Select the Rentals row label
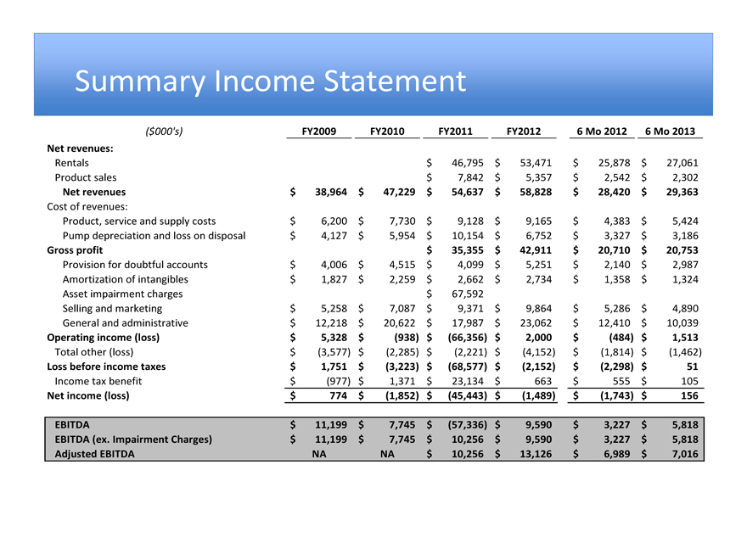747x560 pixels. 72,162
